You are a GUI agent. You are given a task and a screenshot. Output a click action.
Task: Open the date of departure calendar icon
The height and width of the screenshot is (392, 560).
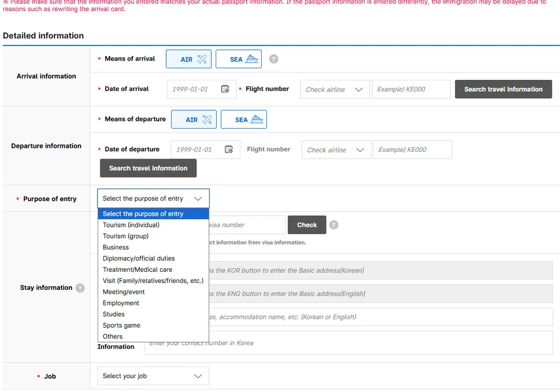228,149
